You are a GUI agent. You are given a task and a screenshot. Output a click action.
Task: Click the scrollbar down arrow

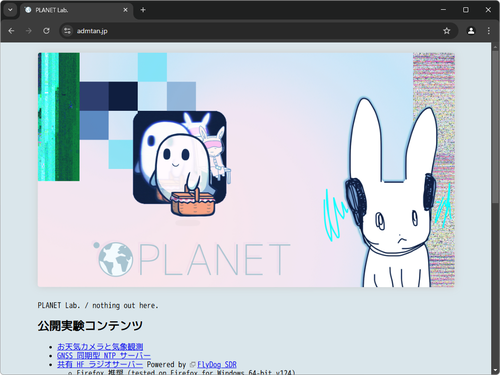coord(495,371)
